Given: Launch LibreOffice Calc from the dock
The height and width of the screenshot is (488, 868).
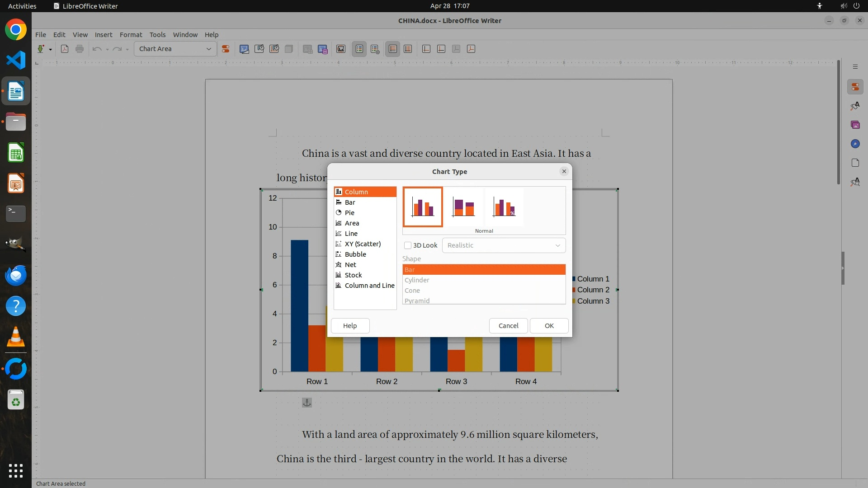Looking at the screenshot, I should tap(16, 153).
